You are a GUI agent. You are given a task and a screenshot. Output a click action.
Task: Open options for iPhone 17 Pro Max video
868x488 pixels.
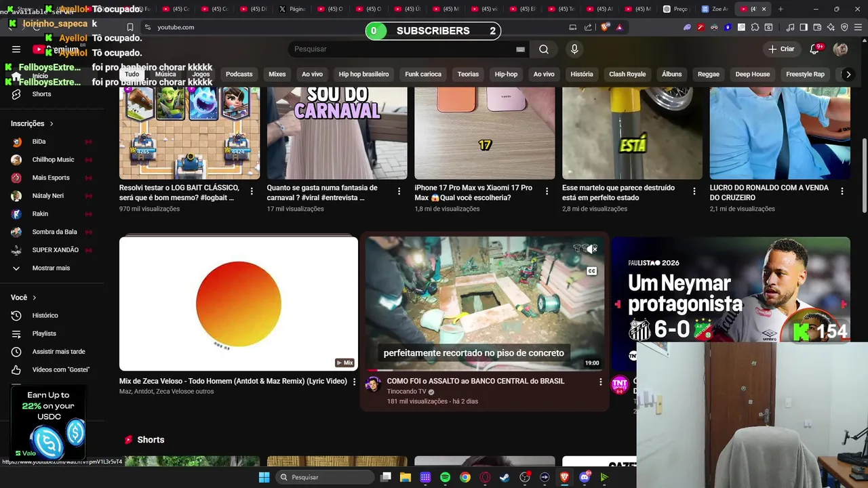(547, 192)
